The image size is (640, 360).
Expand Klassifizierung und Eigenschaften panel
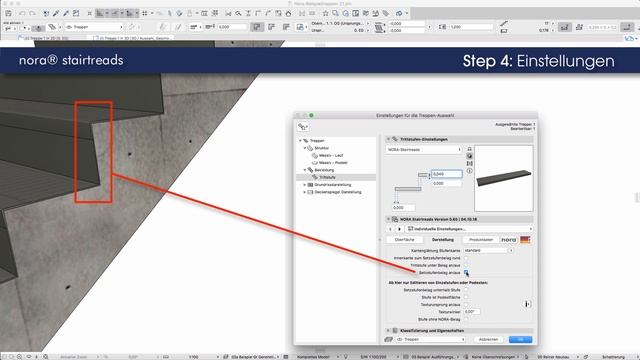[x=459, y=331]
